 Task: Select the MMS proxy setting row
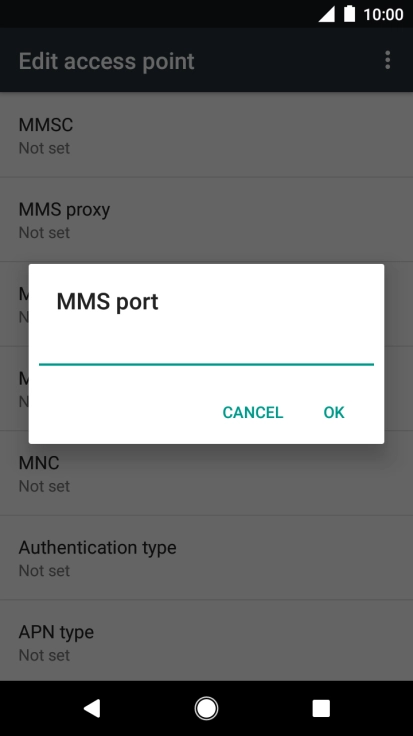click(206, 220)
